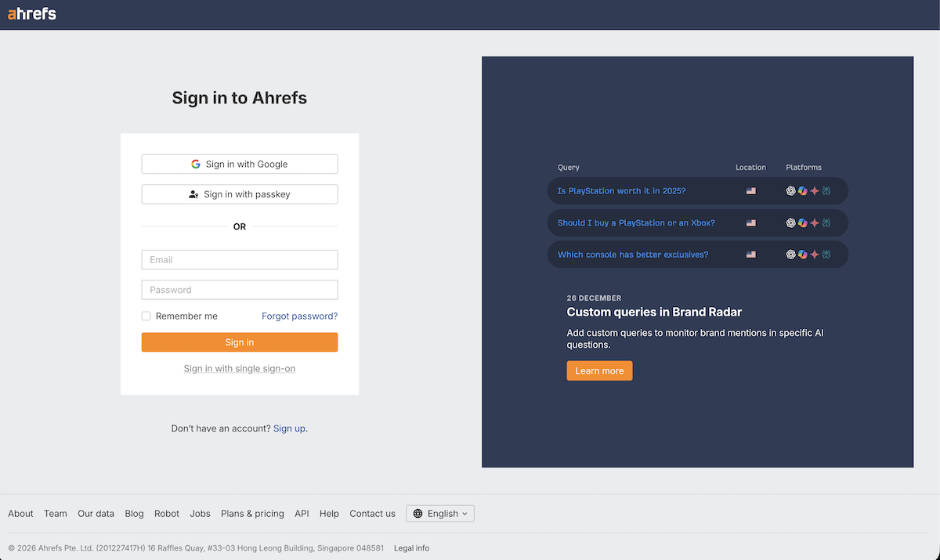Screen dimensions: 940x560
Task: Click the Learn more button
Action: pyautogui.click(x=599, y=370)
